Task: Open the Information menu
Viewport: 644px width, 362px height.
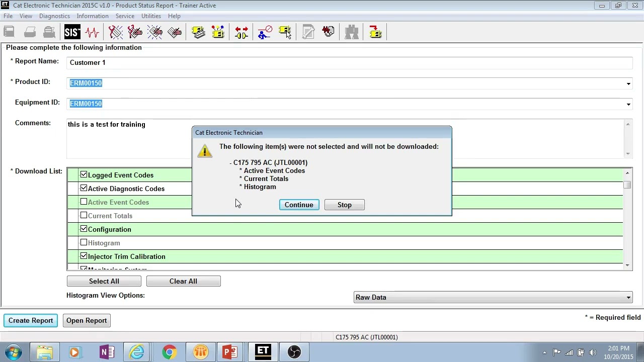Action: (93, 16)
